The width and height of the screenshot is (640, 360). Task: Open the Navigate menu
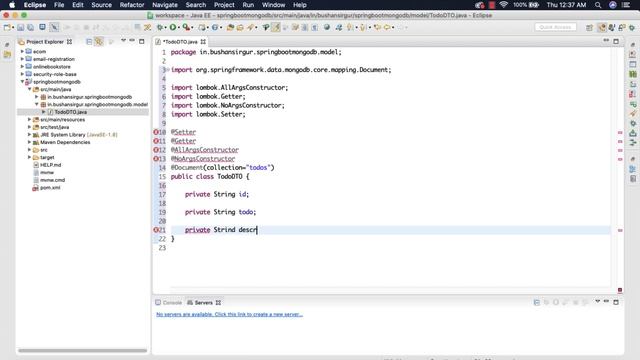tap(165, 5)
